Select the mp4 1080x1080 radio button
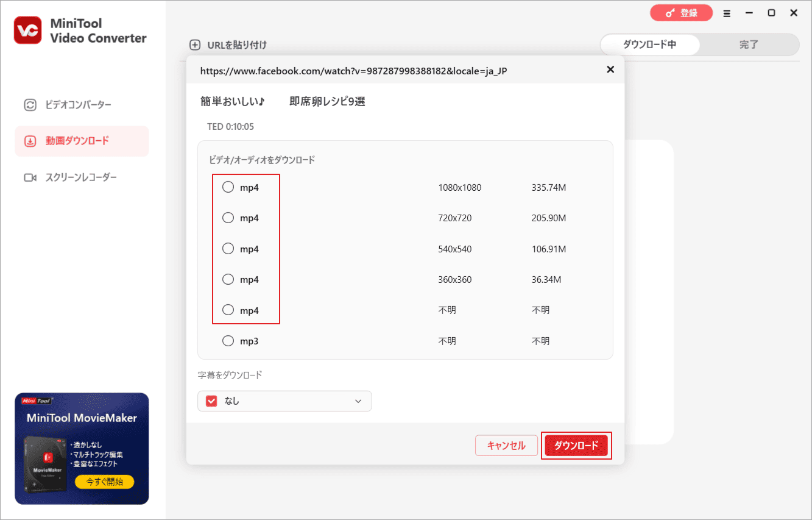This screenshot has width=812, height=520. coord(228,187)
